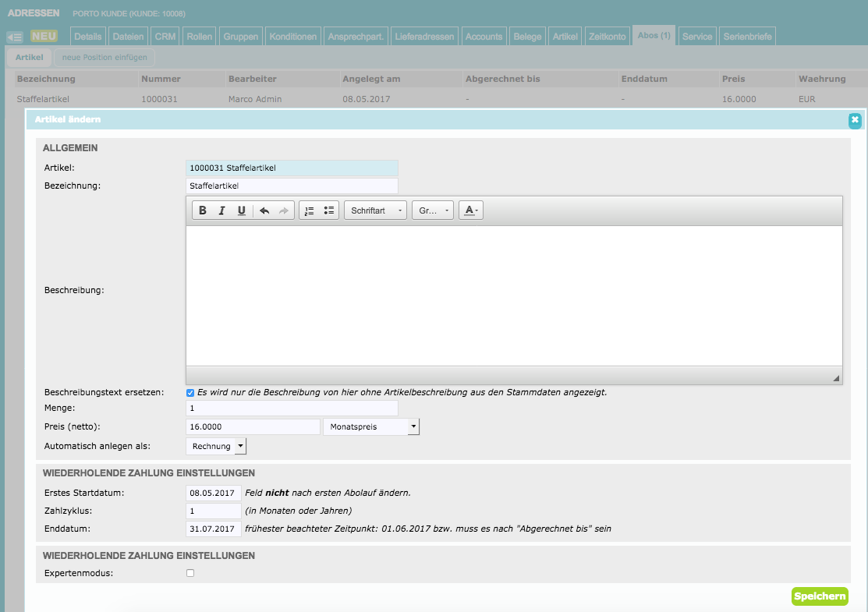Click the redo arrow in editor toolbar
This screenshot has width=868, height=612.
[x=284, y=210]
